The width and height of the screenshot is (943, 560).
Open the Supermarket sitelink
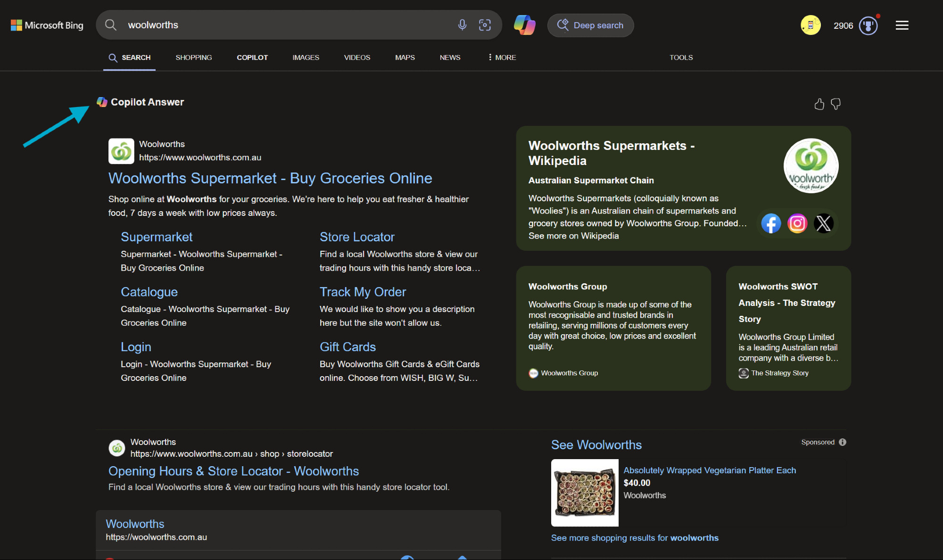pos(157,237)
